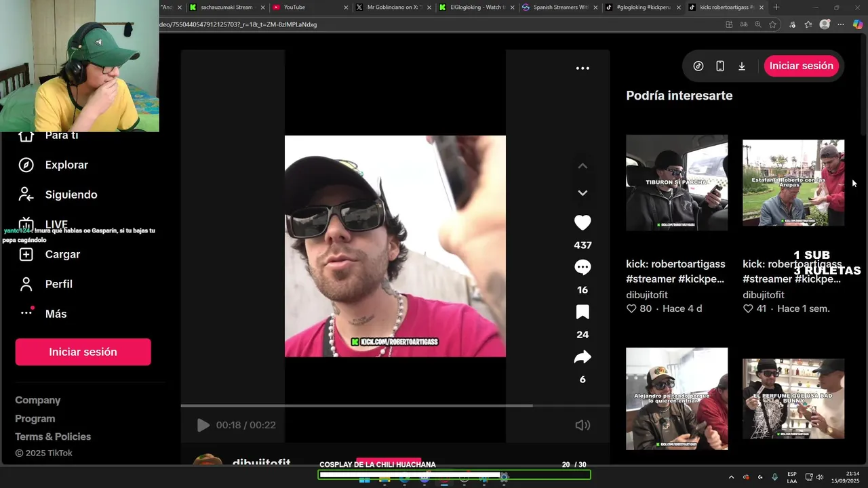Show hidden system tray icons
Image resolution: width=868 pixels, height=488 pixels.
(731, 477)
